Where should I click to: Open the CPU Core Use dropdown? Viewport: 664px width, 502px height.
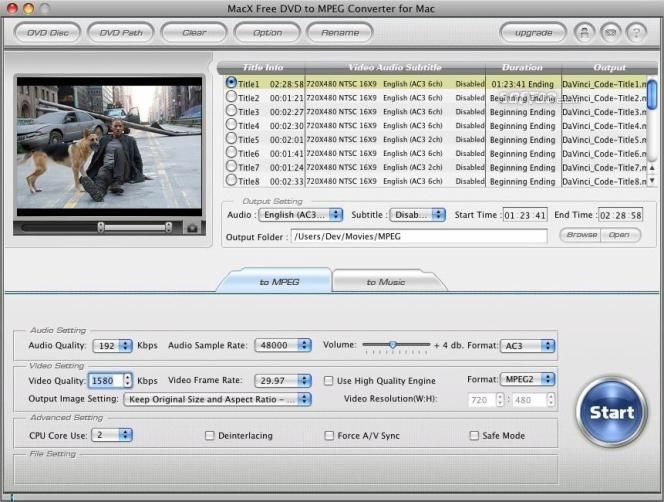(x=112, y=435)
